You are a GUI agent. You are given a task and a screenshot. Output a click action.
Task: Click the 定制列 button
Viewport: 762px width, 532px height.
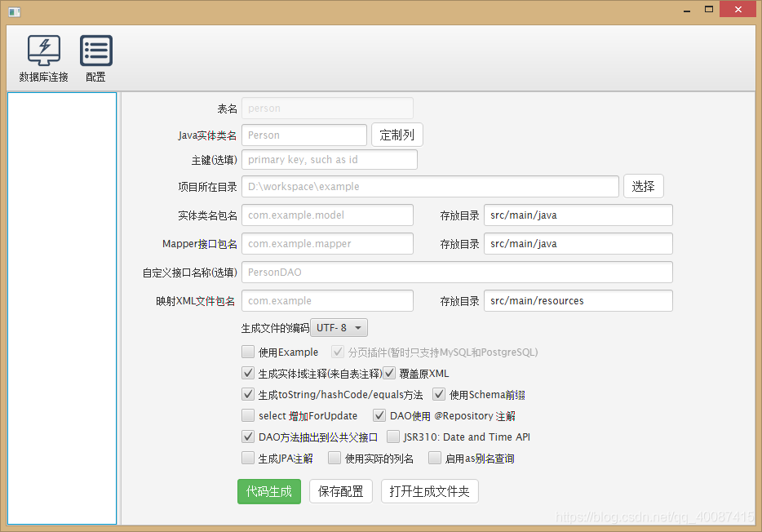coord(397,134)
